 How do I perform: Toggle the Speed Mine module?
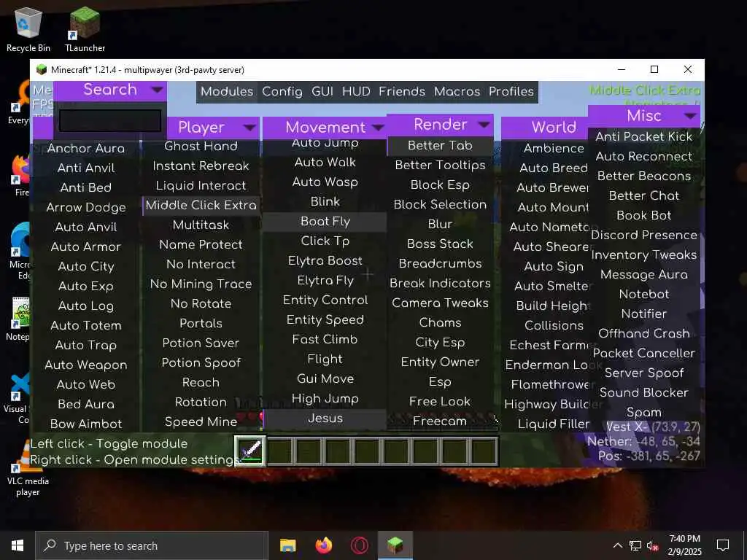(x=201, y=422)
